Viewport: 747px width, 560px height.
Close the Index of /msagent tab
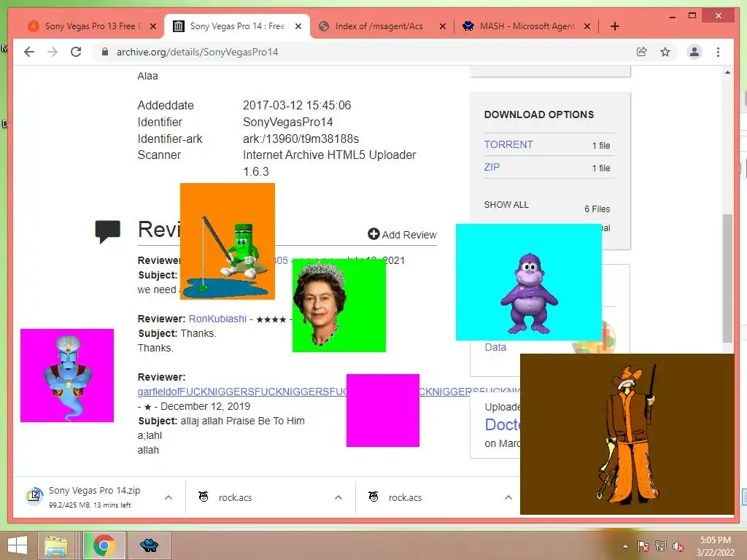[x=443, y=26]
